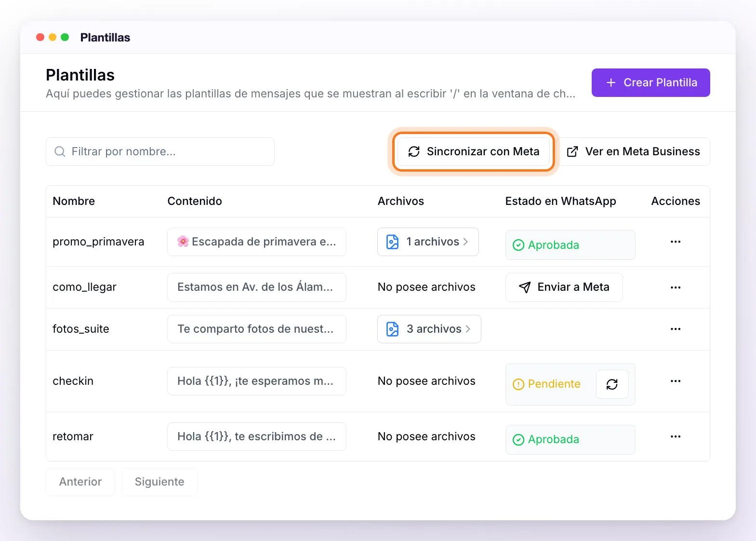Expand the 1 archivos list for promo_primavera
The width and height of the screenshot is (756, 541).
[x=428, y=242]
